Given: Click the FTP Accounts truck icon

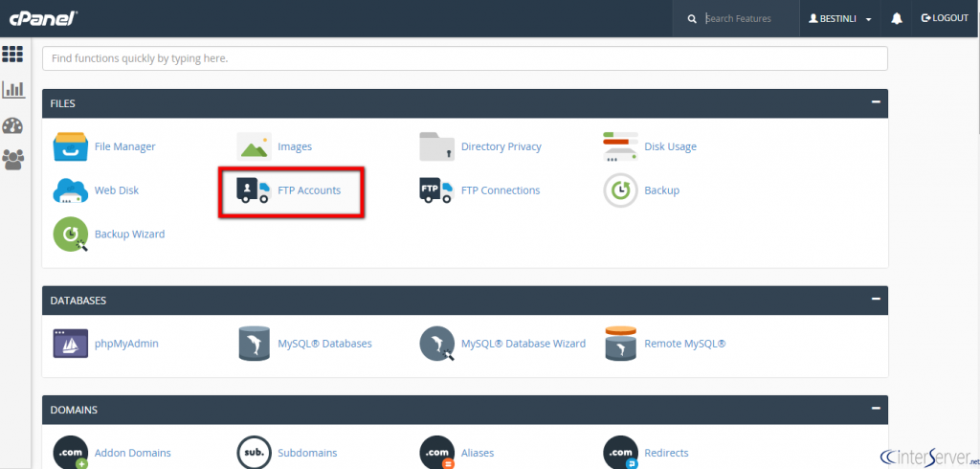Looking at the screenshot, I should coord(254,190).
